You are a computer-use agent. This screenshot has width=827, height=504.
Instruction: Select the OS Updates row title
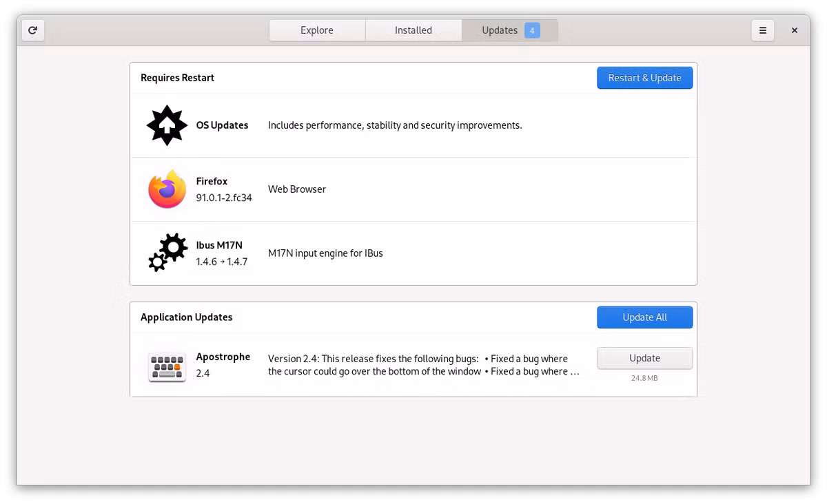[222, 125]
